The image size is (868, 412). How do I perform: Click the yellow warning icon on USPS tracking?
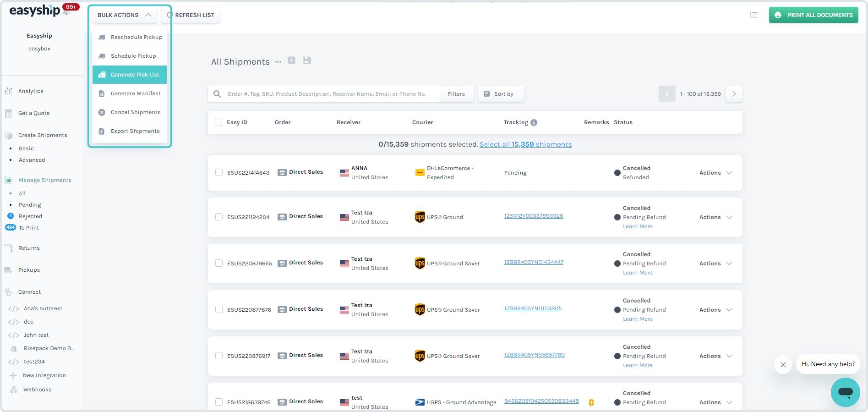591,402
